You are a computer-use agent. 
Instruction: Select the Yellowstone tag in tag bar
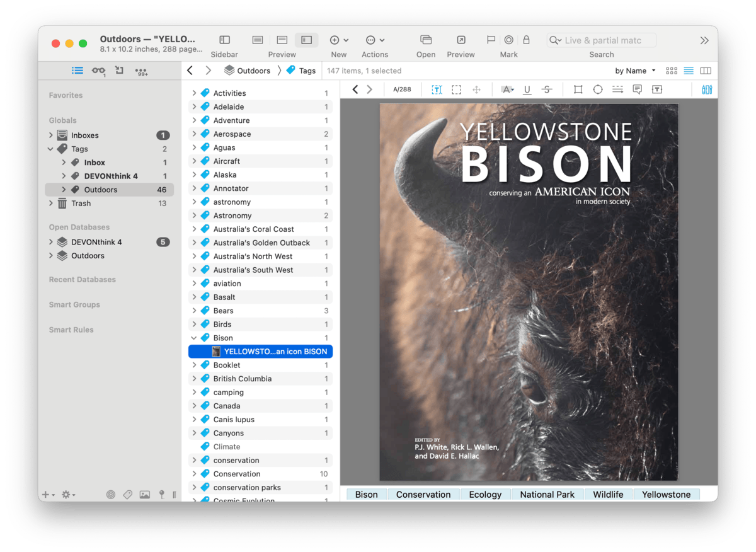tap(666, 495)
